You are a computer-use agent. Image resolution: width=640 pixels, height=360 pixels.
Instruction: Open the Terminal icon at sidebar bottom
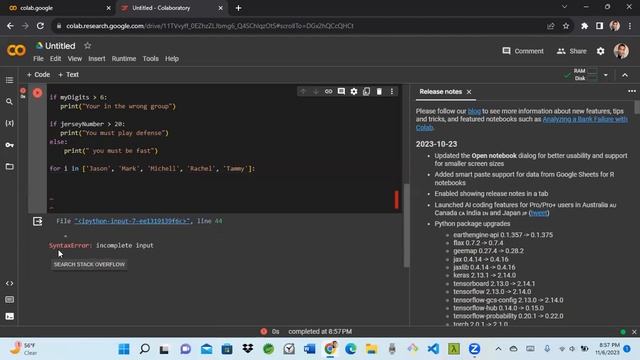[9, 316]
